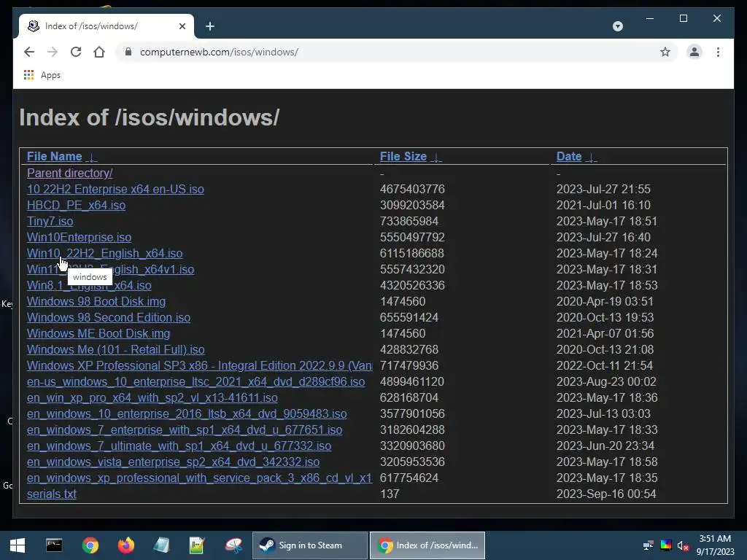The width and height of the screenshot is (747, 560).
Task: Download en_windows_vista_enterprise_sp2 iso
Action: click(x=174, y=462)
